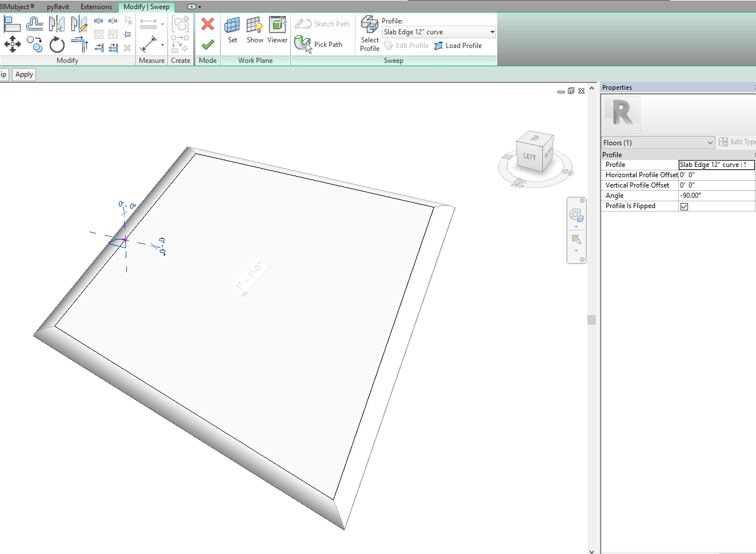Click the Load Profile button
The image size is (756, 554).
point(459,46)
